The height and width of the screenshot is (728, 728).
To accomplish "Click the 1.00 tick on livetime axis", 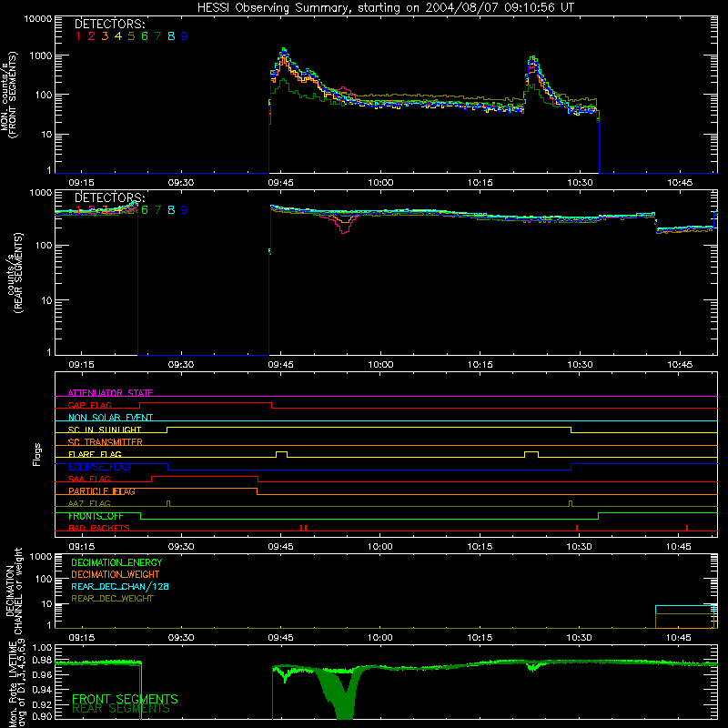I will [42, 647].
